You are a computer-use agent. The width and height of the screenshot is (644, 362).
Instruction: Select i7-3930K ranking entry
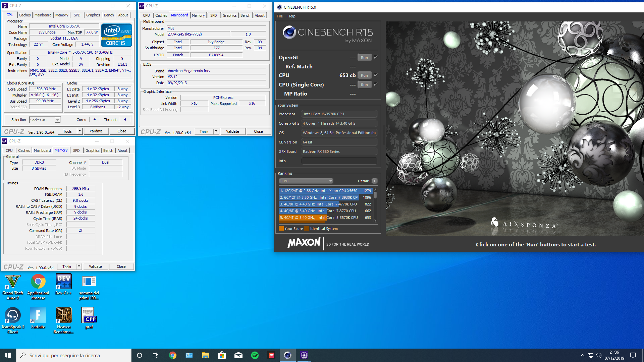point(325,197)
